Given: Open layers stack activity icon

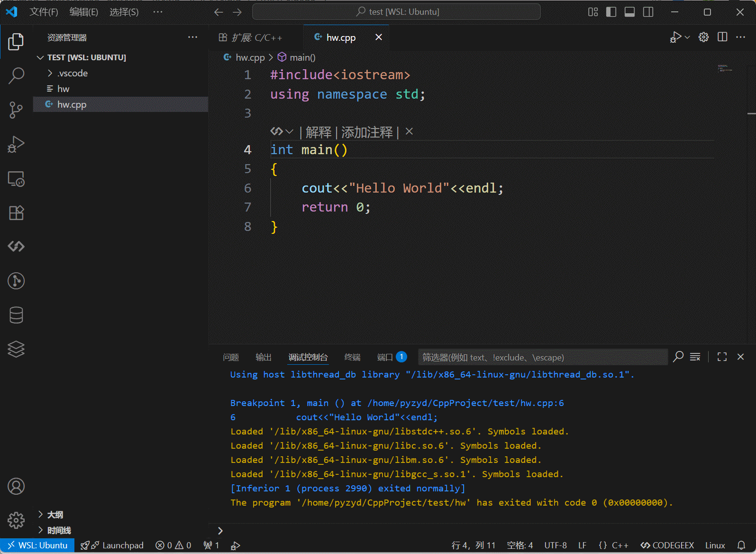Looking at the screenshot, I should pyautogui.click(x=16, y=349).
